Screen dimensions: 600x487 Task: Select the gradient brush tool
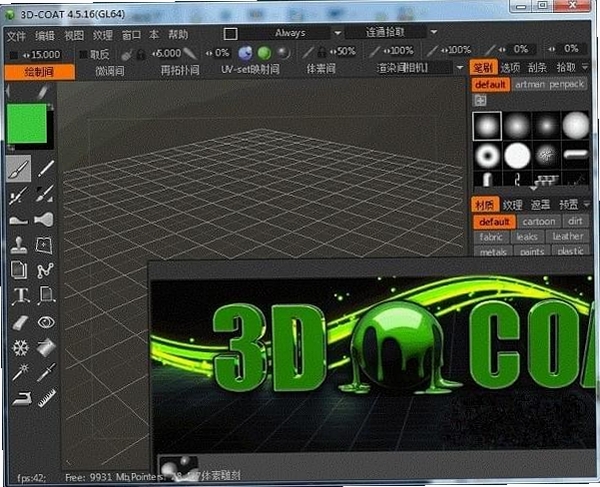click(x=45, y=194)
